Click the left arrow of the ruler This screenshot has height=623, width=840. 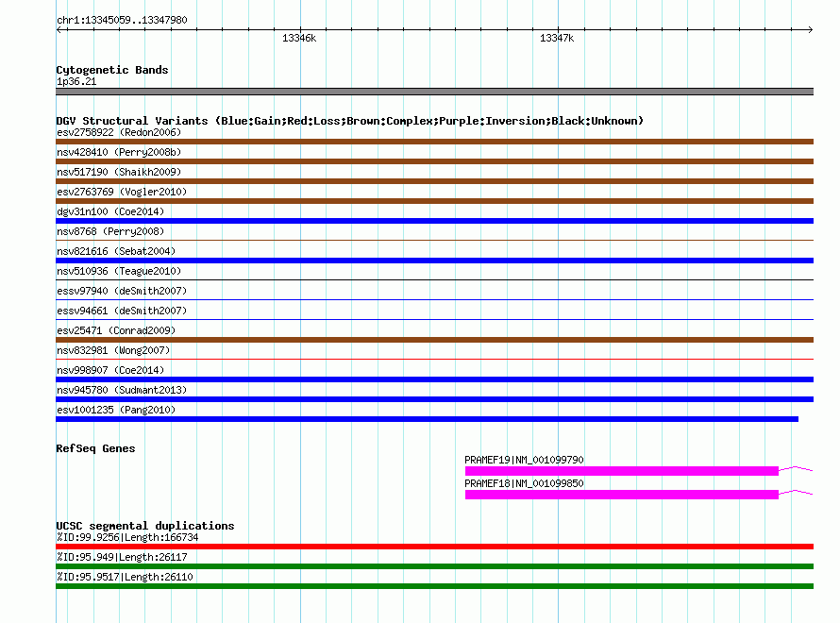click(59, 29)
